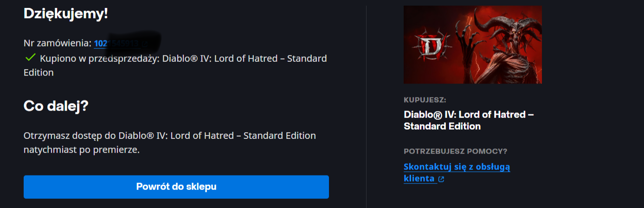The image size is (644, 208).
Task: Click the external link icon after "klienta"
Action: [441, 179]
